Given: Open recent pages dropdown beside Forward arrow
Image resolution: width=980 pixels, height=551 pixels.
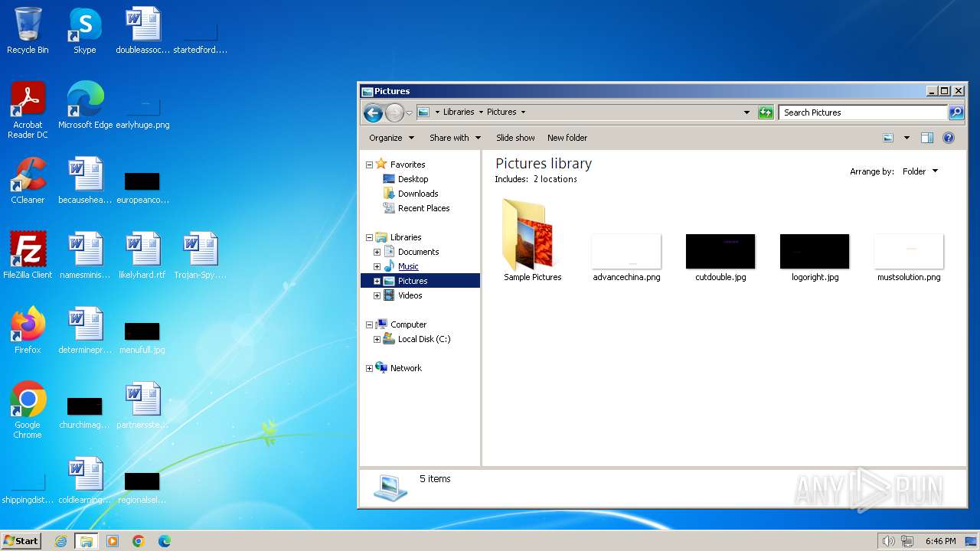Looking at the screenshot, I should pyautogui.click(x=409, y=113).
